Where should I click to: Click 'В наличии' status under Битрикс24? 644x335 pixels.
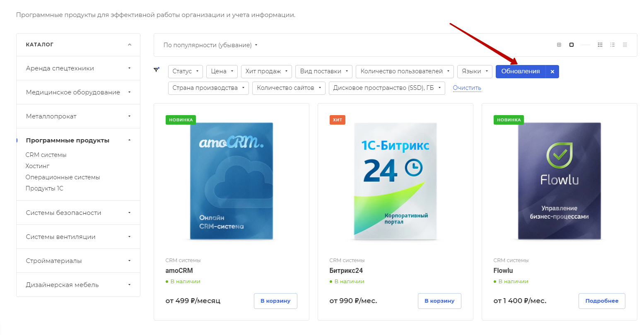[347, 282]
